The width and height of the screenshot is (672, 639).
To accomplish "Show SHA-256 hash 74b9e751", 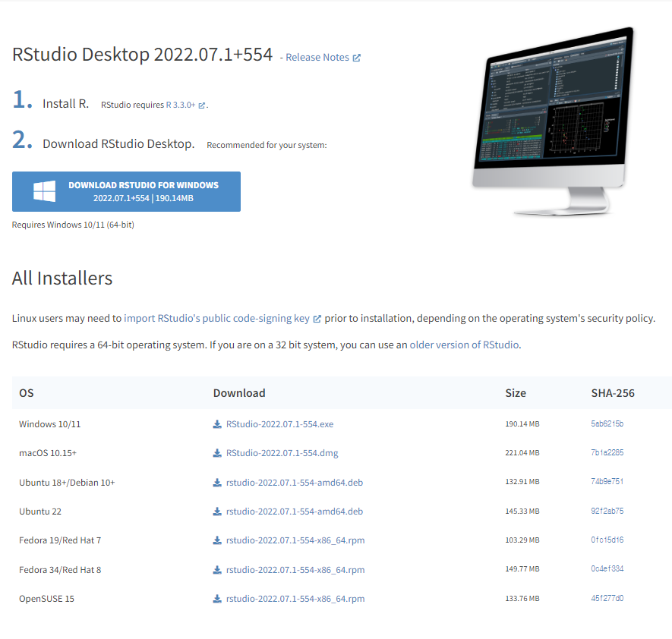I will click(607, 482).
